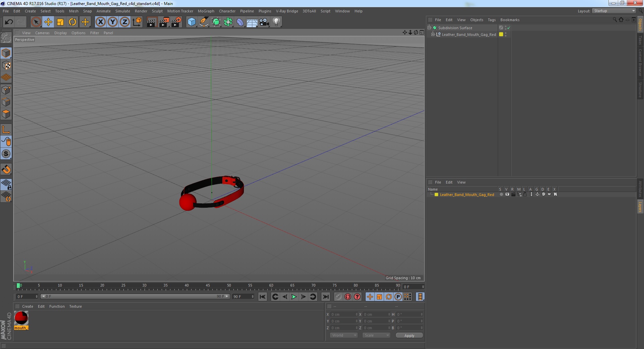
Task: Open the Simulate menu
Action: coord(122,11)
